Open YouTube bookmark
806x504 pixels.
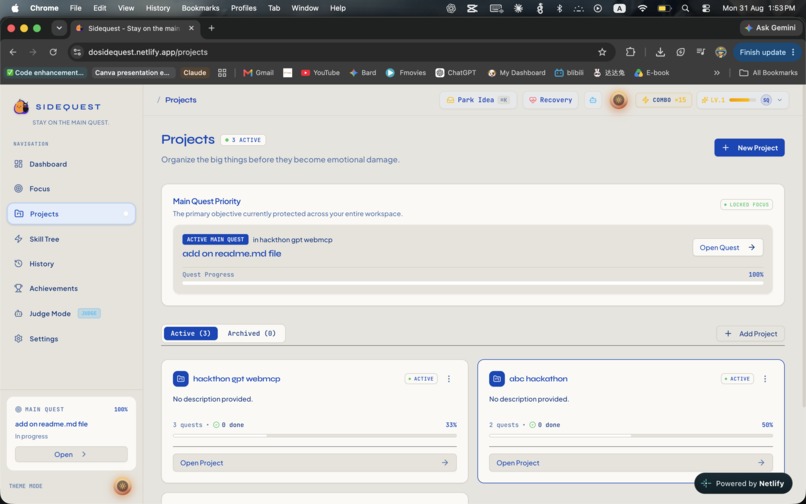(x=320, y=73)
